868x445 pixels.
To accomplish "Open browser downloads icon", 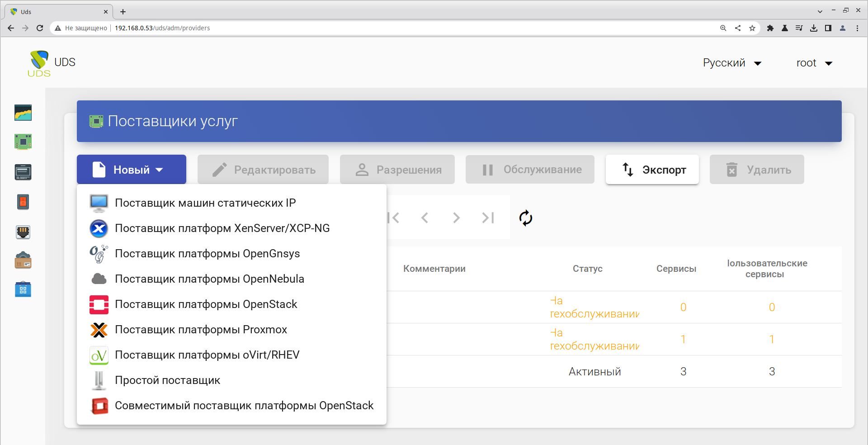I will click(x=814, y=28).
